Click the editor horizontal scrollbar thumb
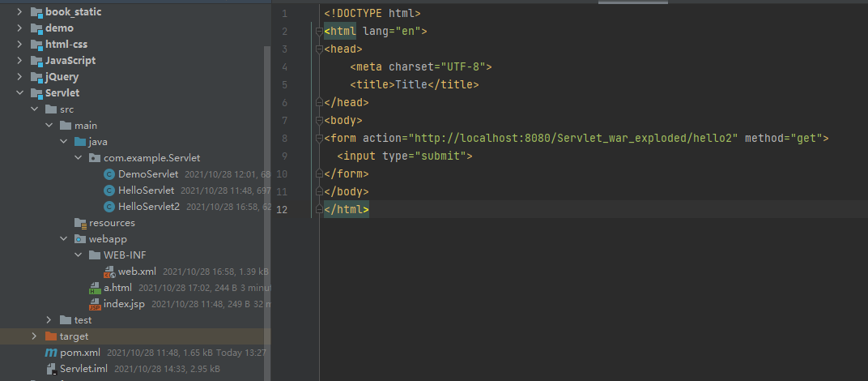Viewport: 868px width, 381px height. [x=632, y=2]
